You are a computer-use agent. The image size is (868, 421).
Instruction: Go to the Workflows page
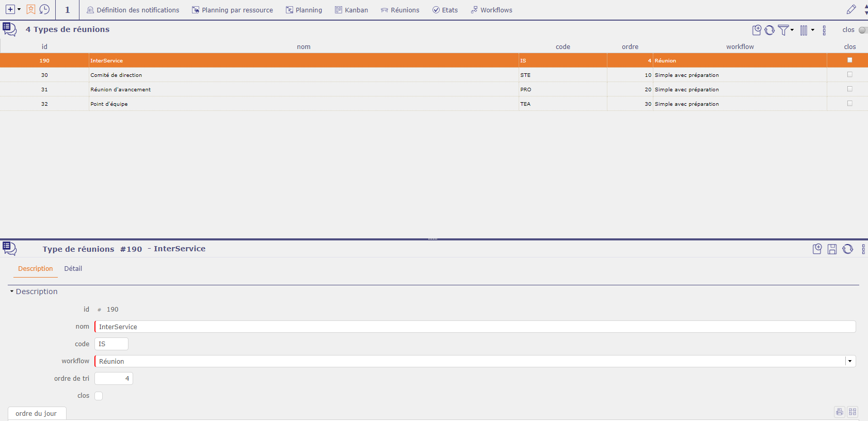tap(491, 10)
